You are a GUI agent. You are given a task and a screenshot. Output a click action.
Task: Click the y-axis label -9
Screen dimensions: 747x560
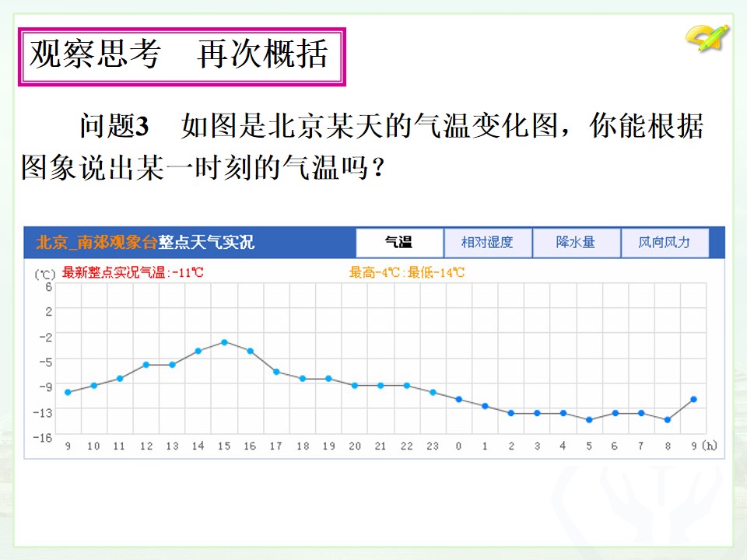[x=46, y=387]
